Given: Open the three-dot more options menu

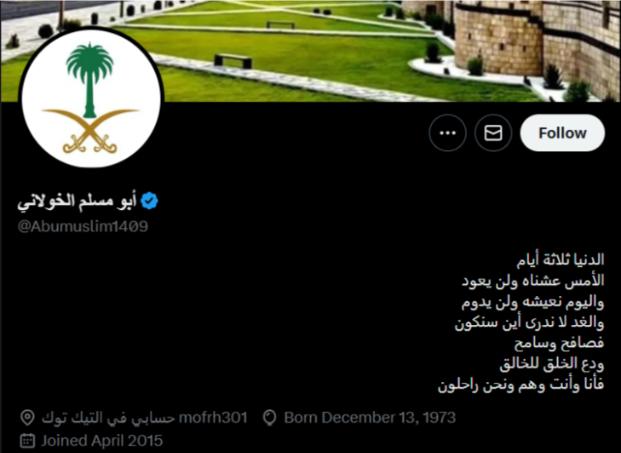Looking at the screenshot, I should pos(448,133).
